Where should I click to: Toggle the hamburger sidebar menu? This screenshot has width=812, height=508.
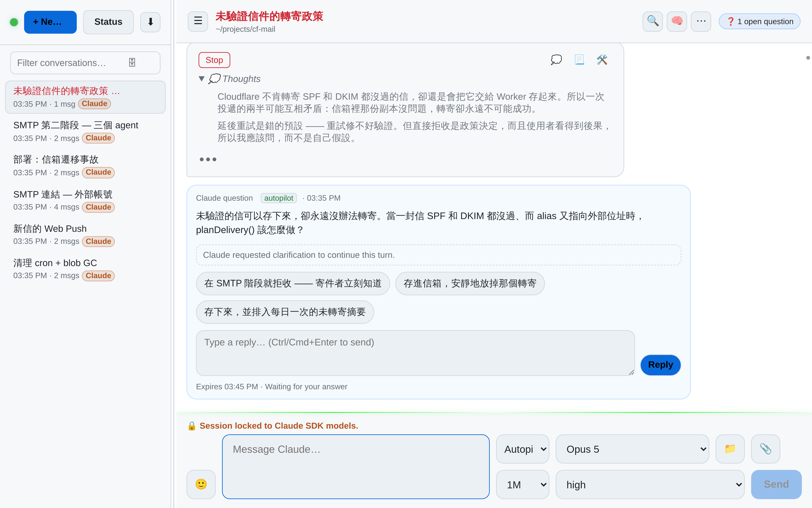[198, 21]
